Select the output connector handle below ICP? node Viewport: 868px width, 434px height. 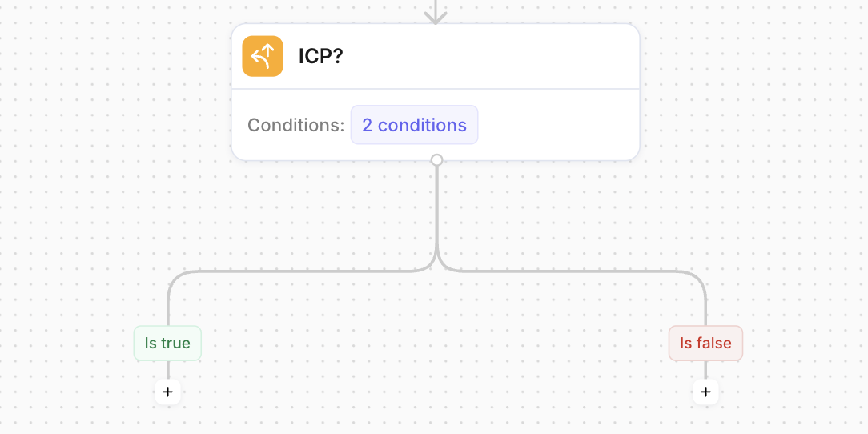[x=436, y=160]
